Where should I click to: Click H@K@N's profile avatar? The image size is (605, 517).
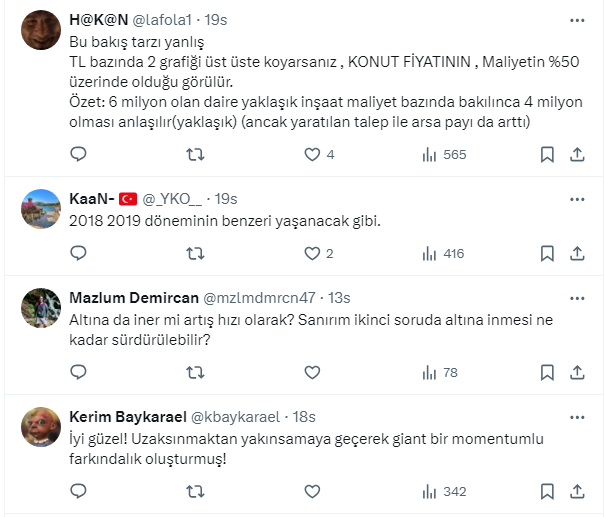(x=40, y=31)
